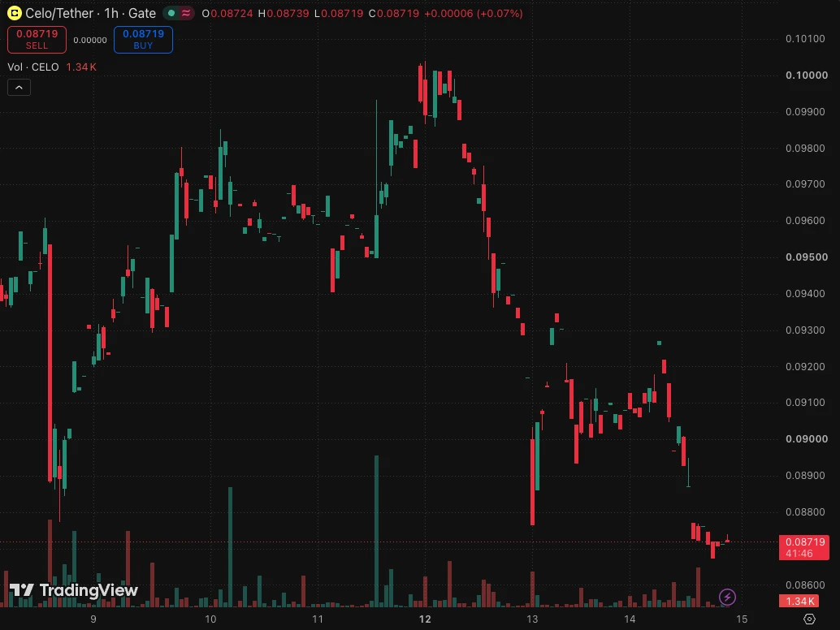This screenshot has height=630, width=840.
Task: Click date 14 on time axis
Action: click(630, 619)
